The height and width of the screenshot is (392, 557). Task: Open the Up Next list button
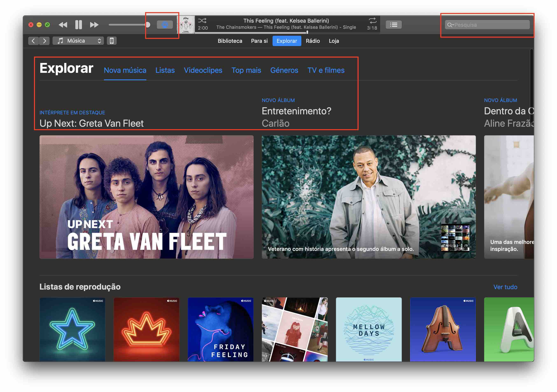point(394,25)
